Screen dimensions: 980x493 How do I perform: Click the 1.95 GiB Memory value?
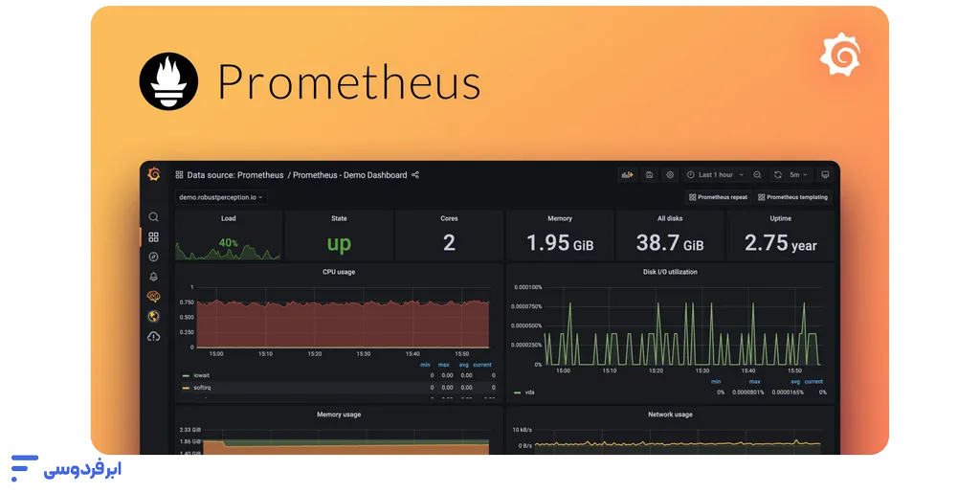(x=559, y=243)
